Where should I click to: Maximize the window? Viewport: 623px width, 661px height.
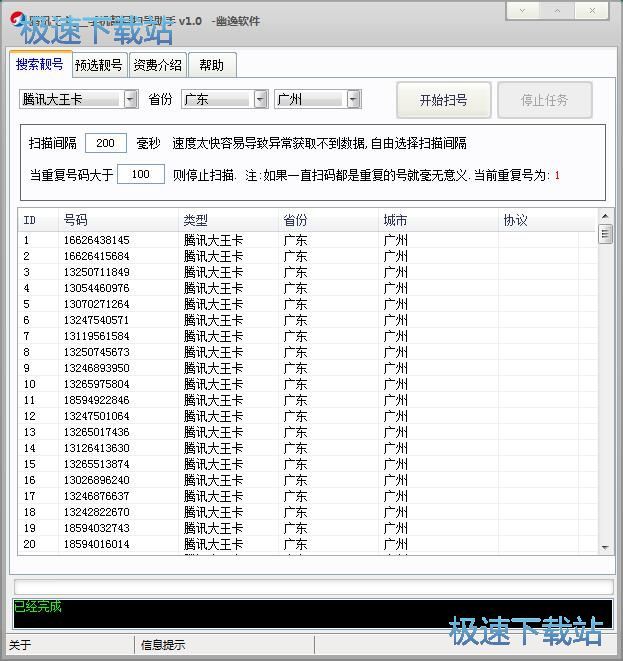click(557, 11)
